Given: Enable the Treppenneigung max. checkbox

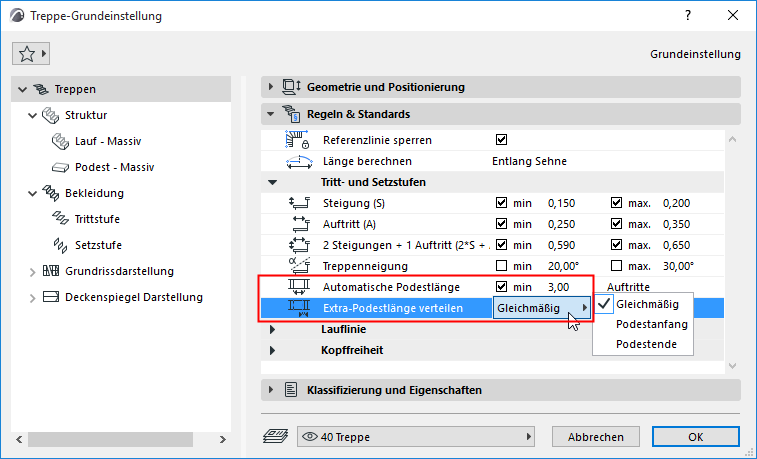Looking at the screenshot, I should pyautogui.click(x=617, y=266).
